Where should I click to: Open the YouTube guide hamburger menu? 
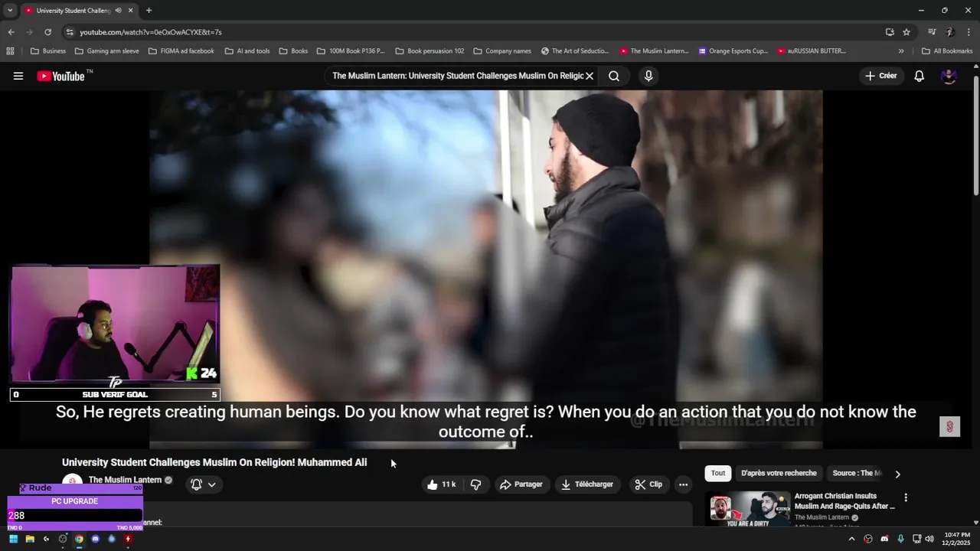18,76
